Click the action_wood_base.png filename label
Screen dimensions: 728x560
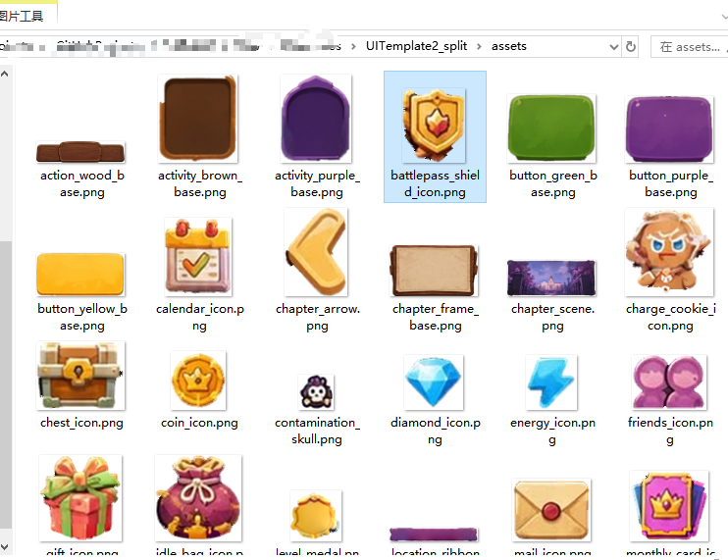pyautogui.click(x=82, y=183)
